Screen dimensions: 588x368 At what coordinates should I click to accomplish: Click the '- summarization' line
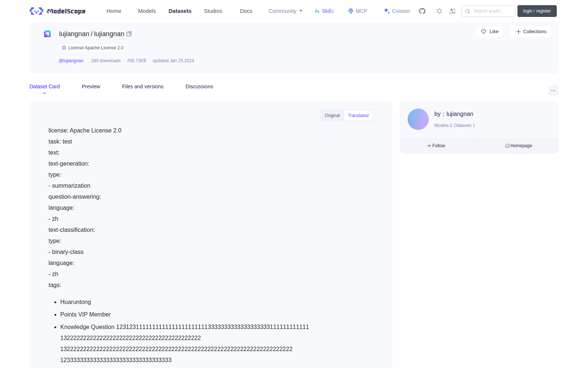[69, 186]
